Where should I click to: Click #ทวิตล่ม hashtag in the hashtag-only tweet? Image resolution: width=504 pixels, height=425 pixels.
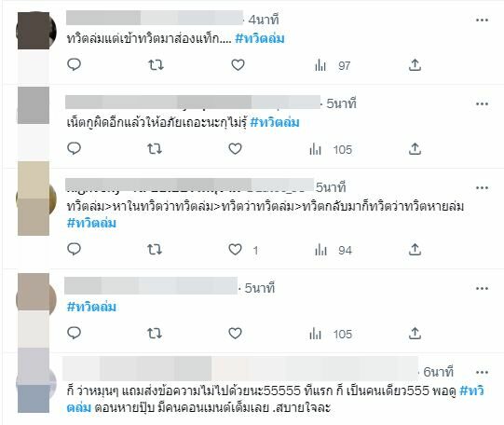point(91,307)
